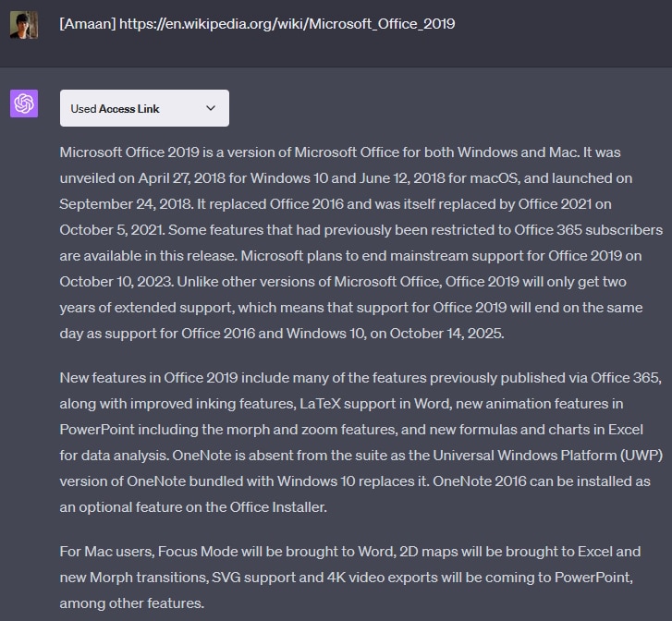This screenshot has height=621, width=672.
Task: Click the chevron arrow in Used Access Link box
Action: (211, 108)
